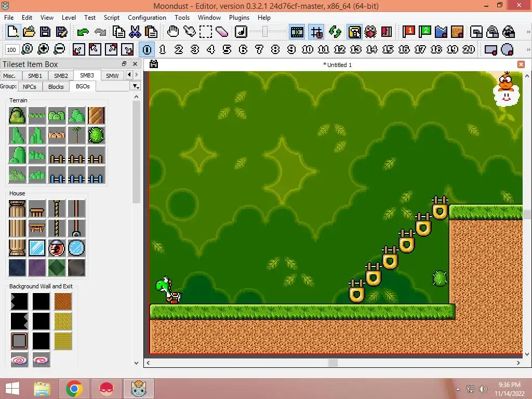Switch to section 0
The width and height of the screenshot is (532, 399).
click(x=147, y=49)
